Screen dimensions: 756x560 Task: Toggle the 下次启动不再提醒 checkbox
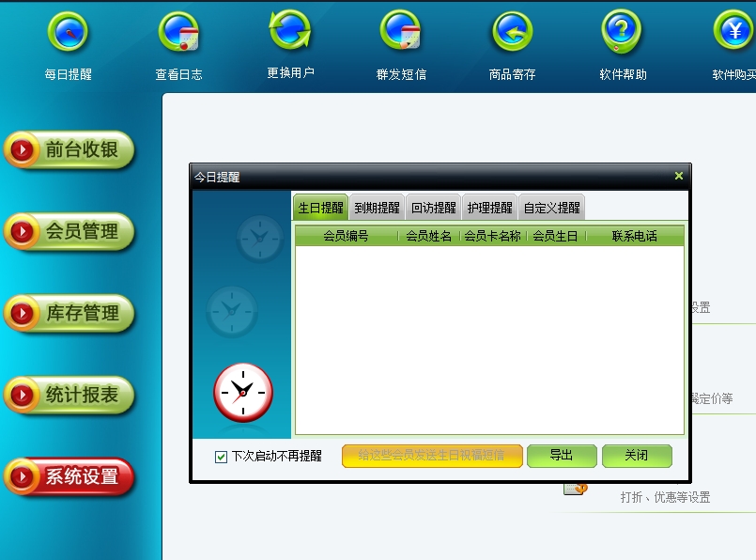(222, 457)
